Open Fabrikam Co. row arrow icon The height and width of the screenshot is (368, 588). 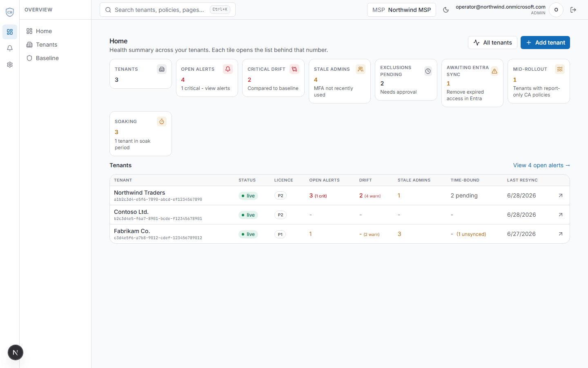(561, 234)
